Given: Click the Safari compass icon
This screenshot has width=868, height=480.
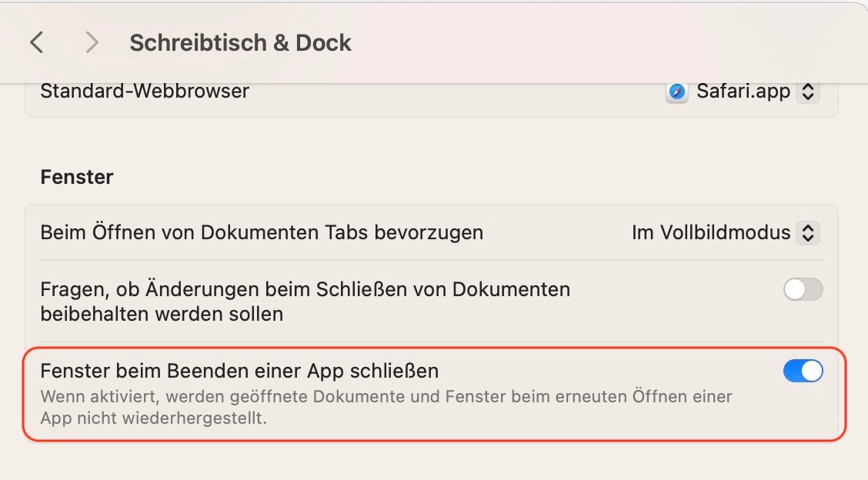Looking at the screenshot, I should (x=676, y=92).
